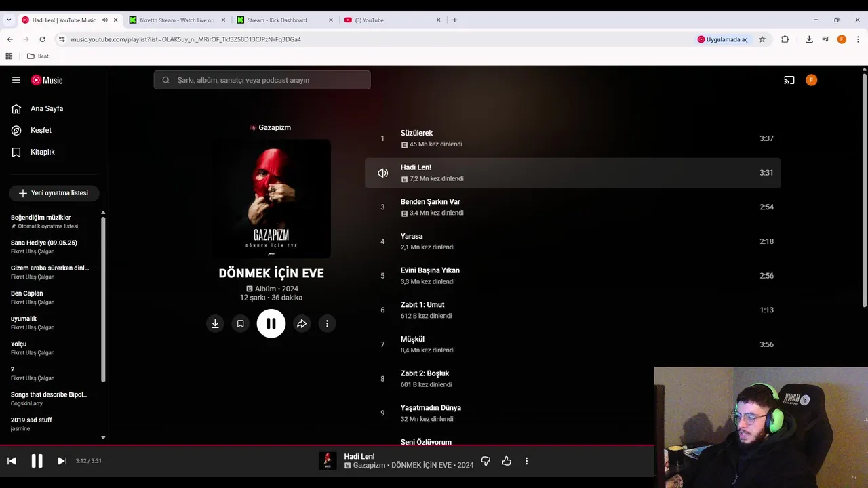Image resolution: width=868 pixels, height=488 pixels.
Task: Open the hamburger guide menu
Action: tap(16, 80)
